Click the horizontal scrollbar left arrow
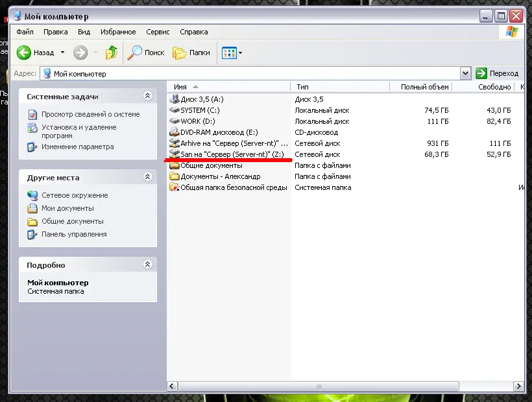The image size is (532, 402). click(173, 386)
